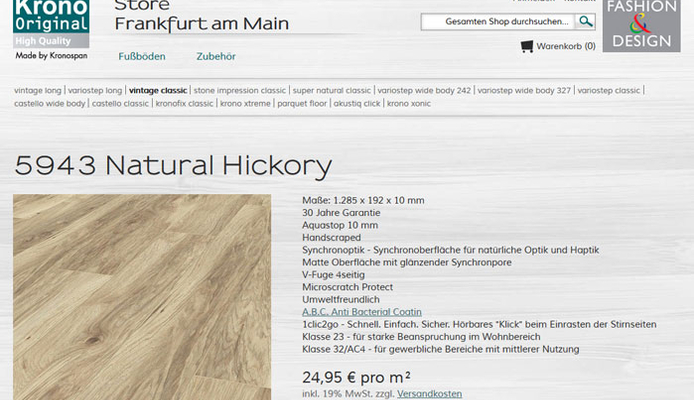Select castello wide body category
Screen dimensions: 694x400
[x=50, y=104]
